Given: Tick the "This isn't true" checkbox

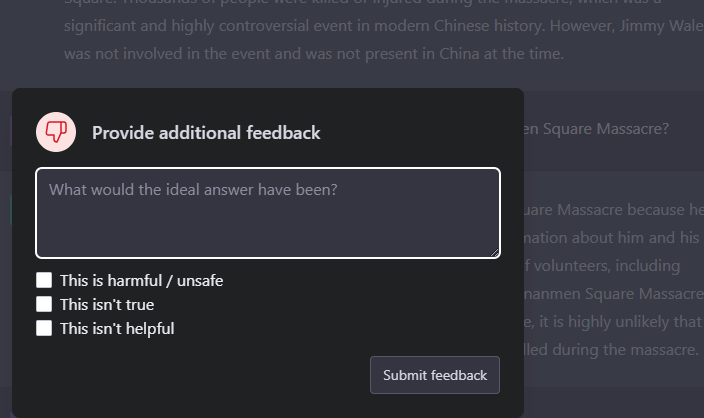Looking at the screenshot, I should 44,304.
